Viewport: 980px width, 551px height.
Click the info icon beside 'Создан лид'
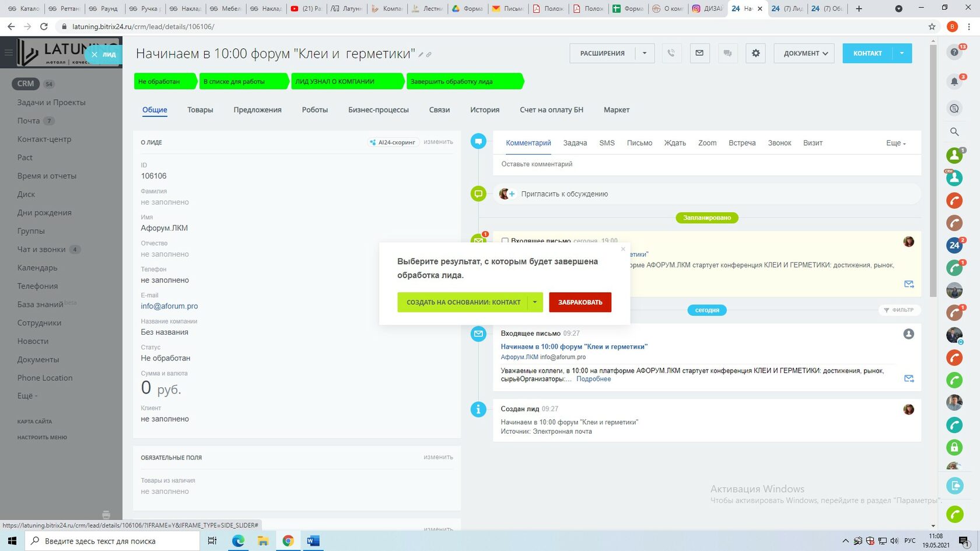(x=478, y=409)
